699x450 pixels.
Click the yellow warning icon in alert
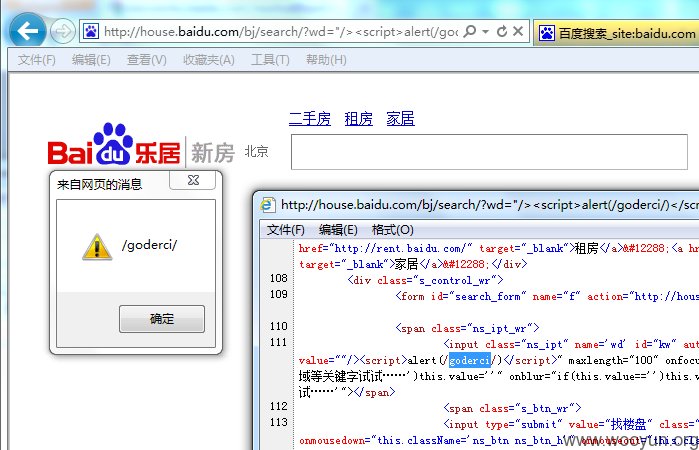(97, 247)
